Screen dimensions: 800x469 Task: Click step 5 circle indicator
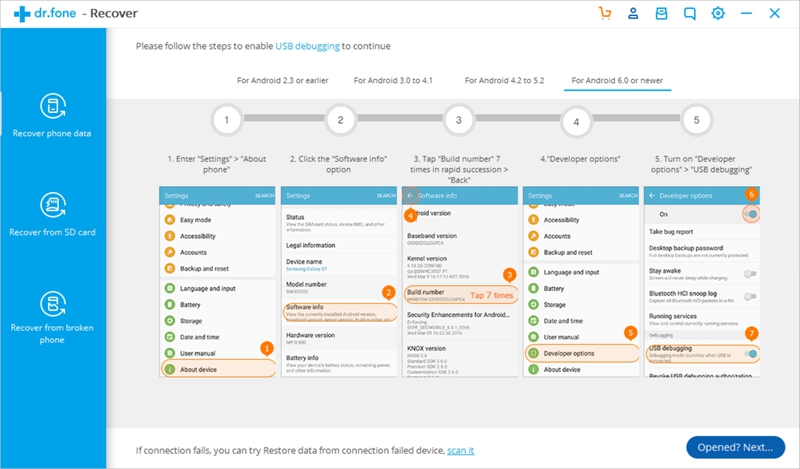(x=696, y=120)
